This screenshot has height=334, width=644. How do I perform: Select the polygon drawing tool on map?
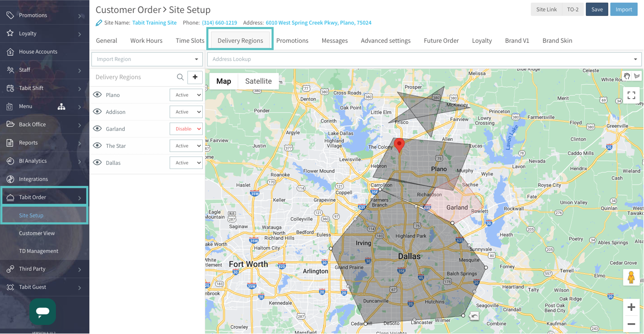coord(637,76)
